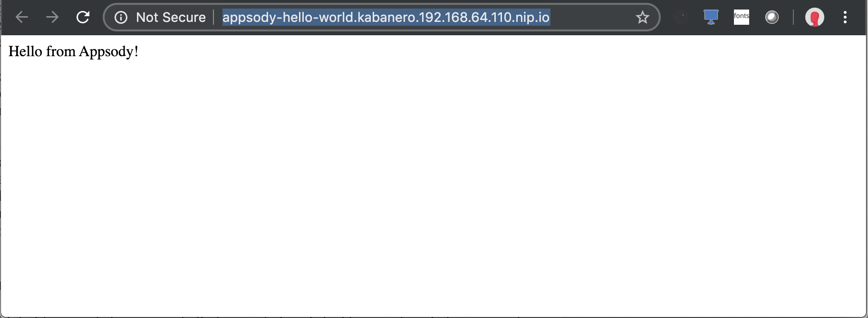Open the white fonts extension
This screenshot has height=318, width=868.
coord(742,17)
